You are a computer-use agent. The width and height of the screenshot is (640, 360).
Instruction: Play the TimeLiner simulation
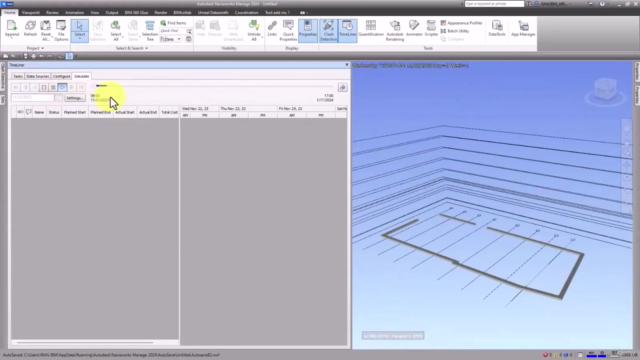62,87
